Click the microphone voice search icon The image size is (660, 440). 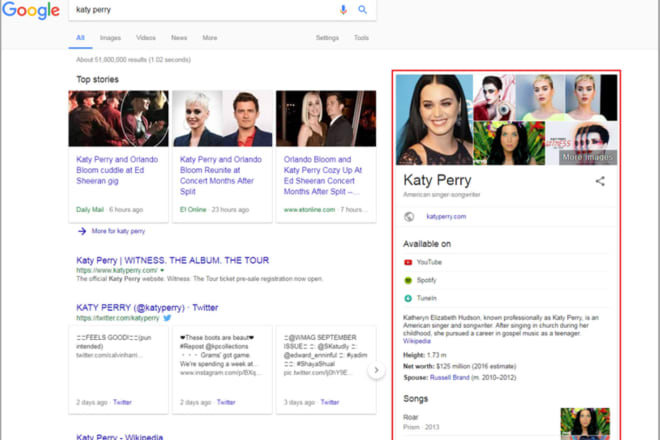pos(343,10)
